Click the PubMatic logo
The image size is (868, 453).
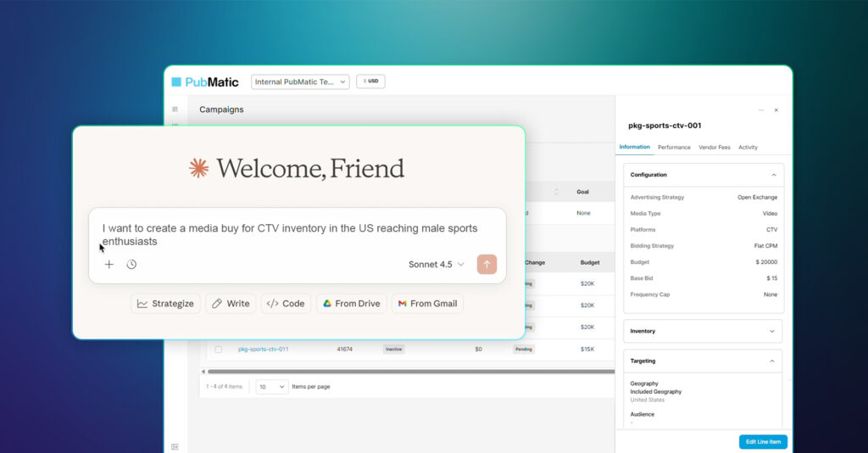(206, 82)
